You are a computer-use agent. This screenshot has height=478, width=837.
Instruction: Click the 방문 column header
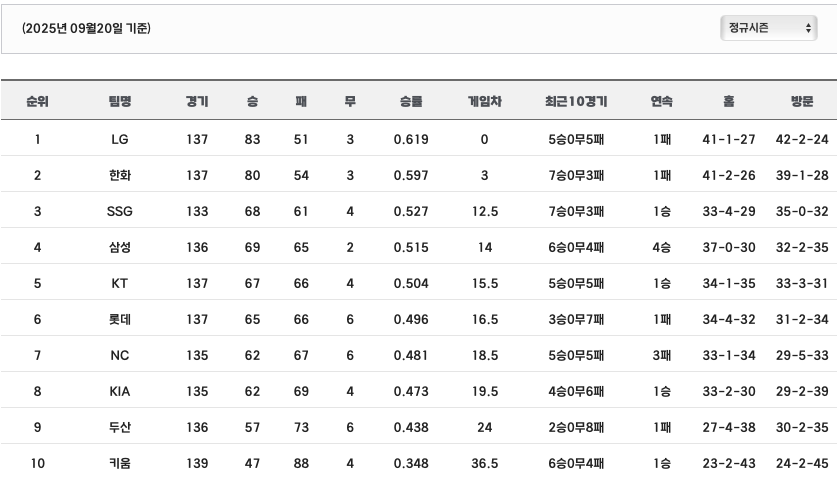(802, 101)
